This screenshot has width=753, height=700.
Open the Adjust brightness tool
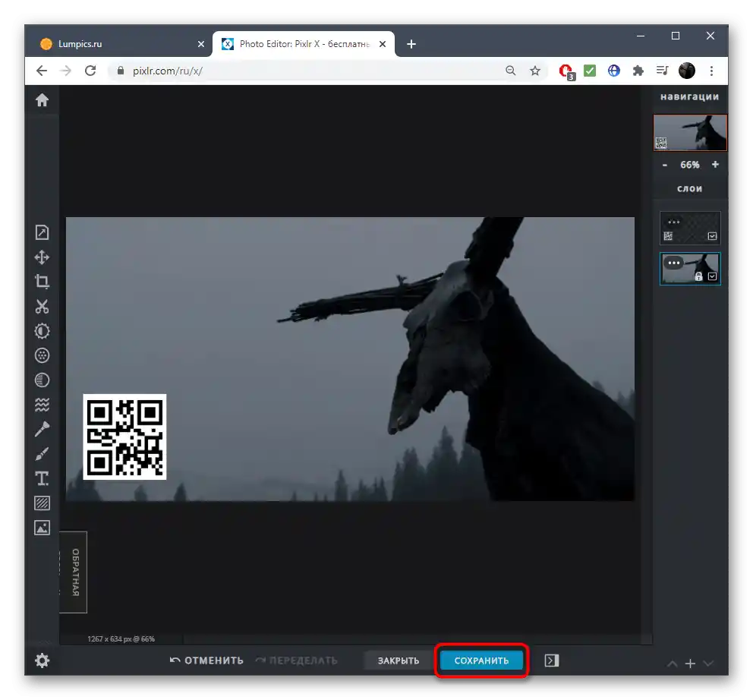tap(42, 331)
